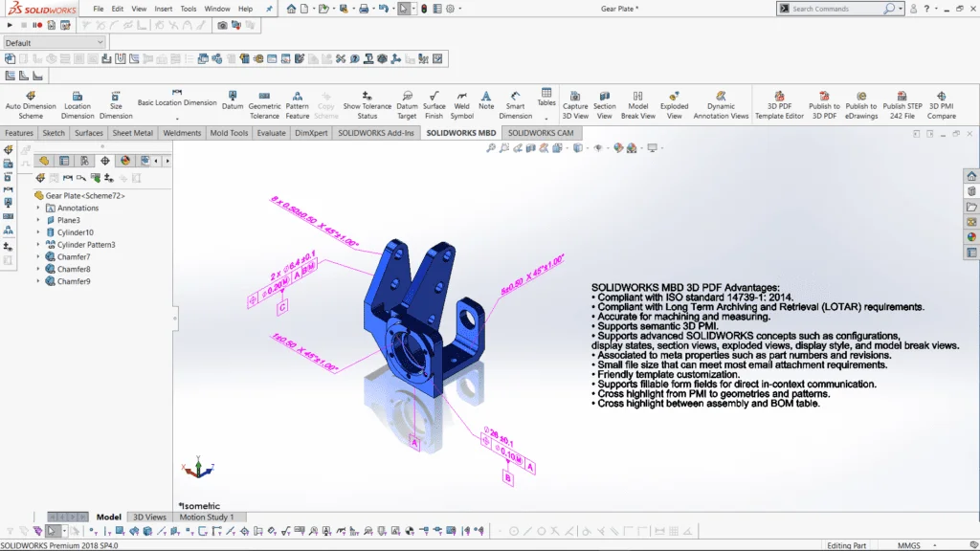The width and height of the screenshot is (980, 551).
Task: Open the Help menu
Action: [x=246, y=9]
